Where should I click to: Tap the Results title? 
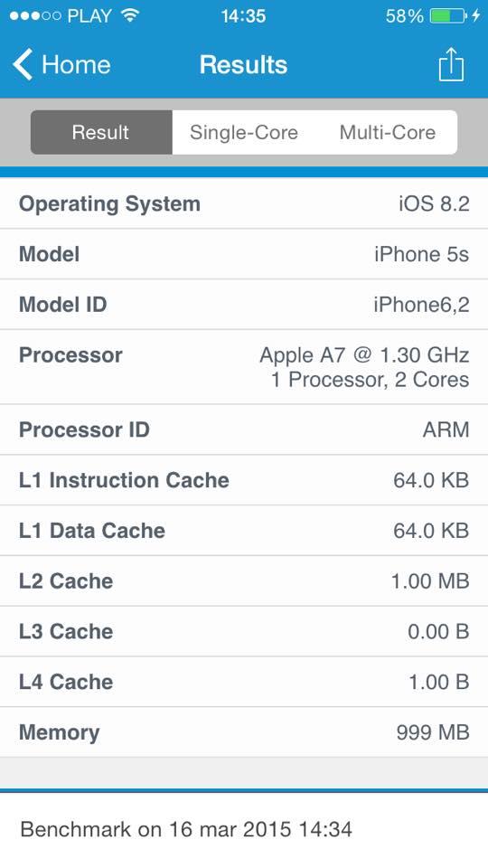point(243,65)
